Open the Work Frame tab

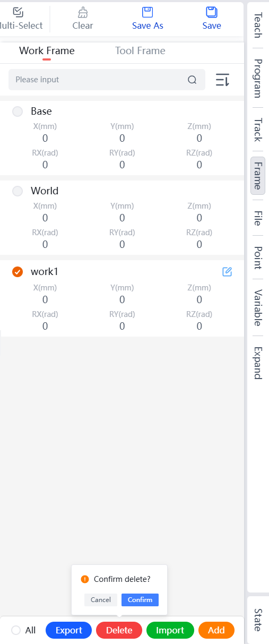pyautogui.click(x=47, y=51)
